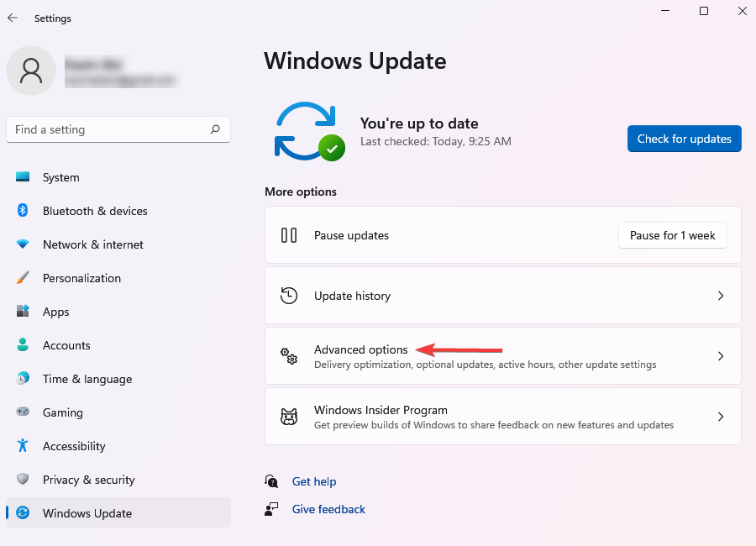Click the Windows Update page heading

354,61
